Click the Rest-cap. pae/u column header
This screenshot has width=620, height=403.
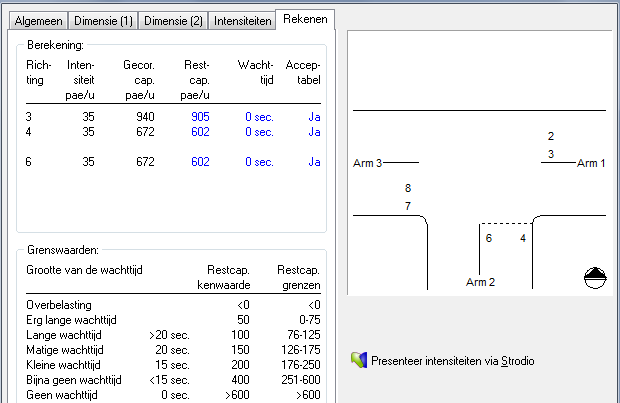click(x=195, y=80)
